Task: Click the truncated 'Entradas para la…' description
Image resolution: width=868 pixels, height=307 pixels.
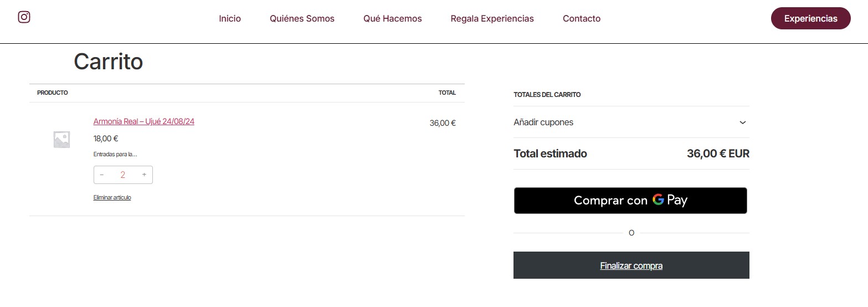Action: click(x=115, y=155)
